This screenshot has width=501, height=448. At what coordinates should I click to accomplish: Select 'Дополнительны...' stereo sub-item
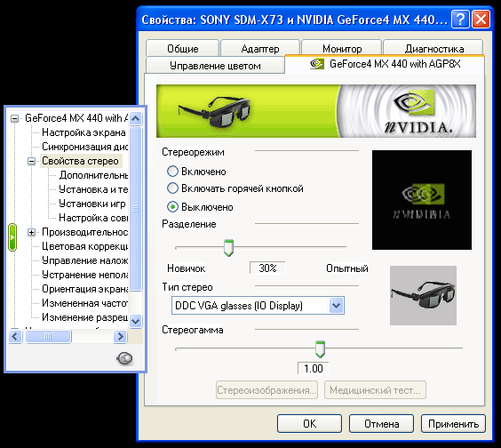tap(93, 175)
